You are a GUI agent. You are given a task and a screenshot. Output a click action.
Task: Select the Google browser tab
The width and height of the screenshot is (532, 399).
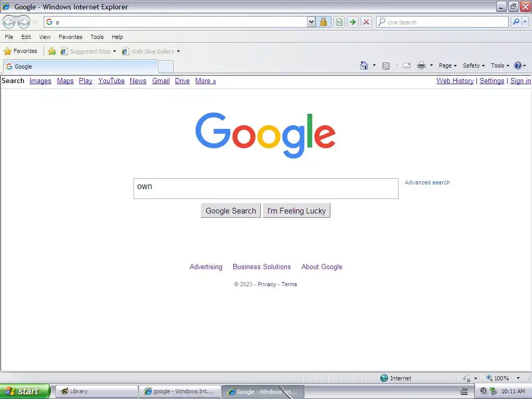tap(81, 66)
